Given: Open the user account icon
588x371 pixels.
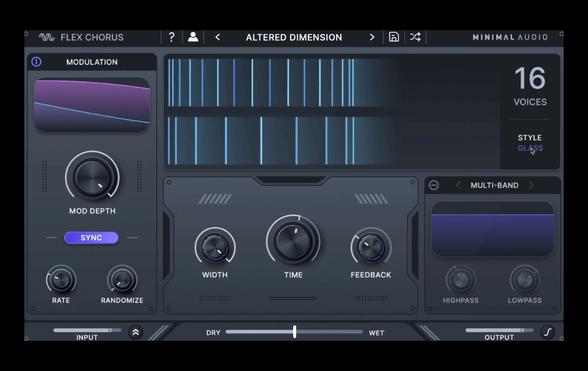Looking at the screenshot, I should tap(193, 37).
